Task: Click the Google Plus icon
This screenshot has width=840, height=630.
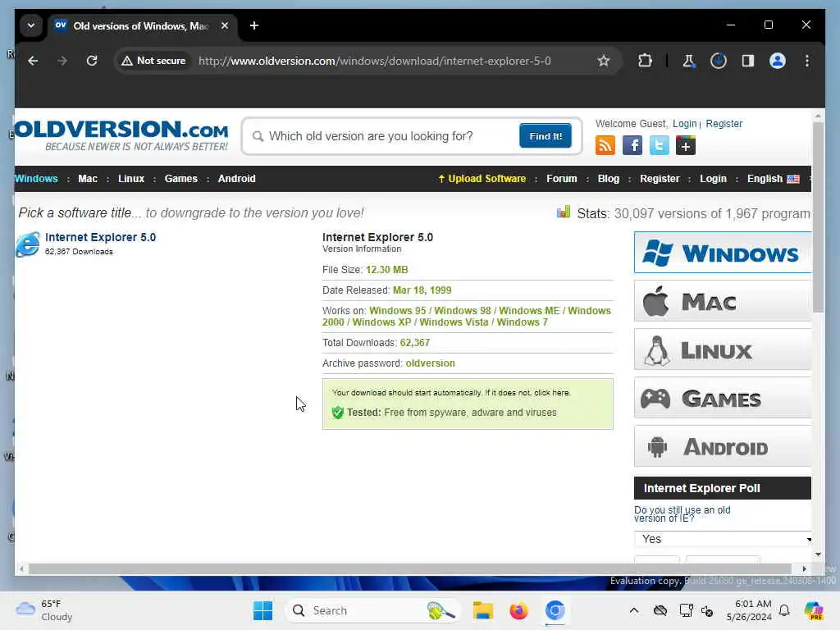Action: click(x=686, y=145)
